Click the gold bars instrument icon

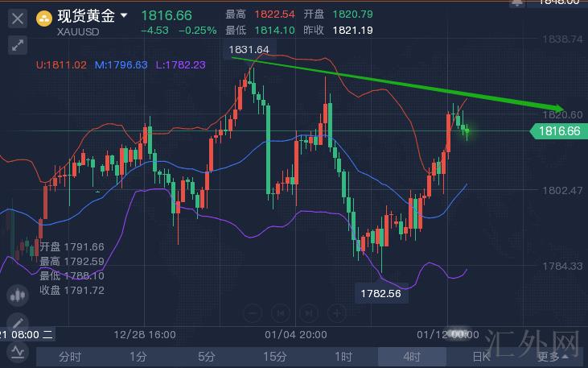(x=43, y=16)
